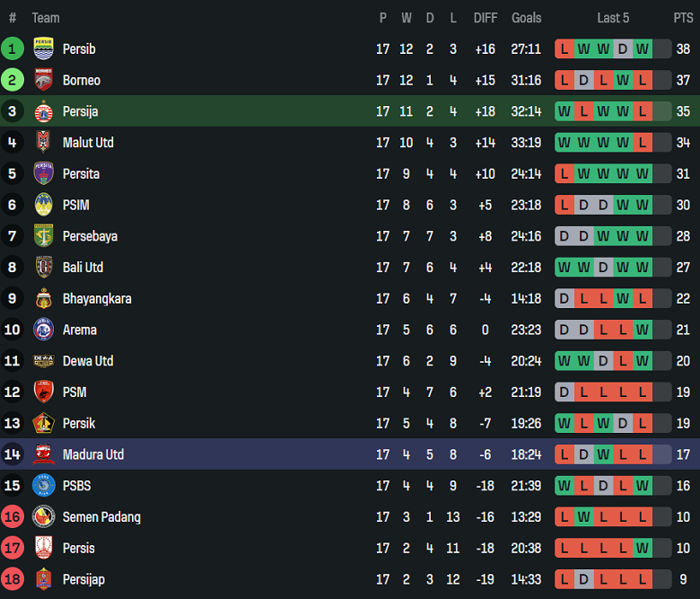700x599 pixels.
Task: Click Persita's last green W form badge
Action: coord(643,173)
